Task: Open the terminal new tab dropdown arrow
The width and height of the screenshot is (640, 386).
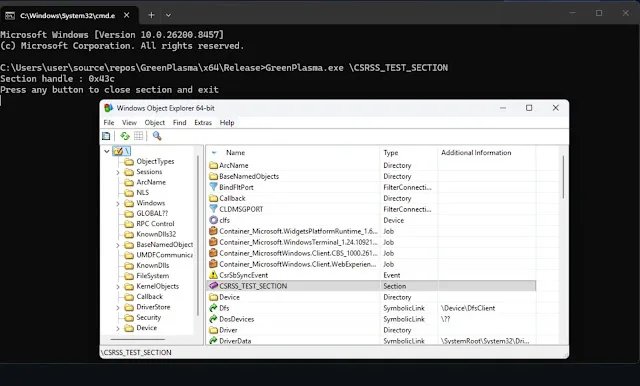Action: click(x=168, y=16)
